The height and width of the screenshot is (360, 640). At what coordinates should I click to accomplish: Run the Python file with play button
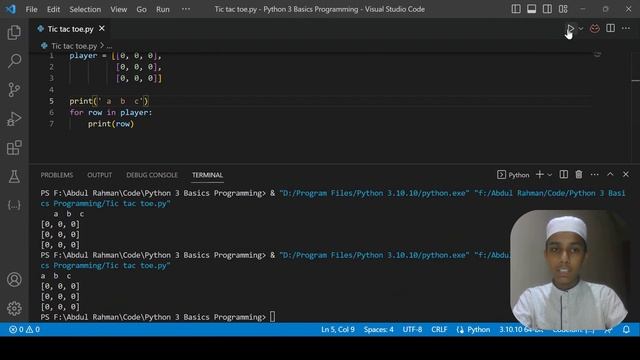pos(570,29)
